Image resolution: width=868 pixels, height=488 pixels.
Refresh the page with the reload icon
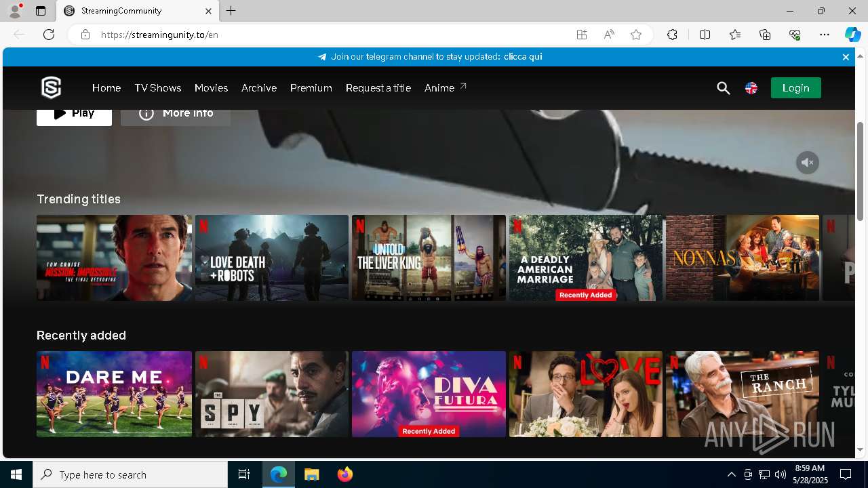[49, 35]
